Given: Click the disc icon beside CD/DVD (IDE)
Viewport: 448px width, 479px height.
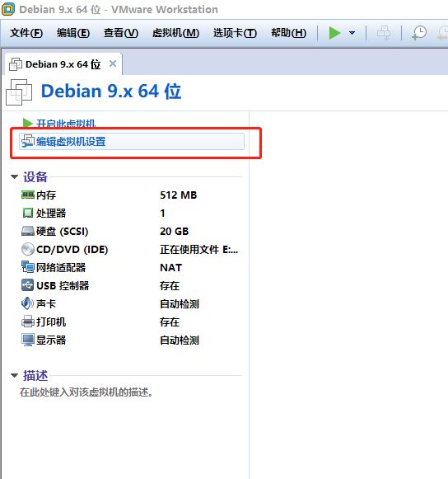Looking at the screenshot, I should 28,249.
